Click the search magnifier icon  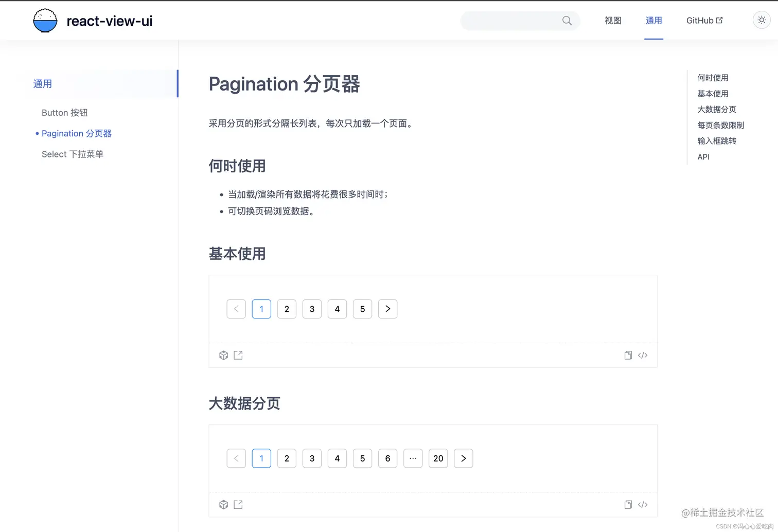(567, 21)
